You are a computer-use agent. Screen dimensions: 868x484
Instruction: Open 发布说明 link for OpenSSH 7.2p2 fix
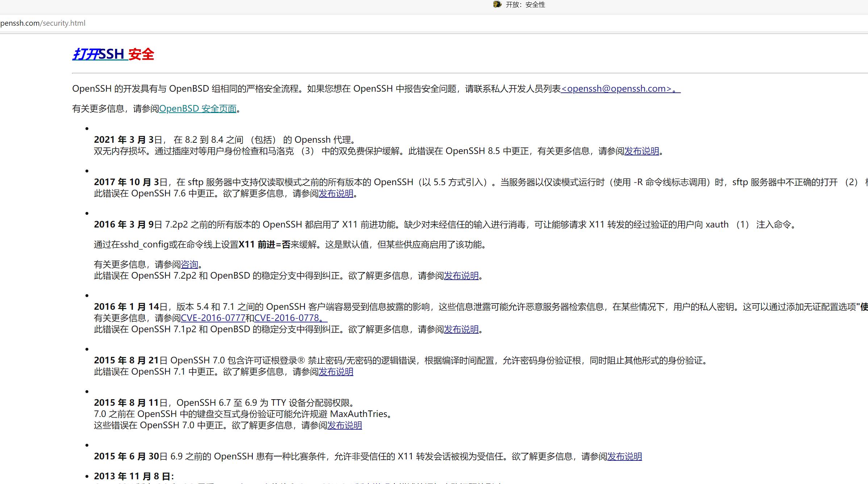coord(461,276)
